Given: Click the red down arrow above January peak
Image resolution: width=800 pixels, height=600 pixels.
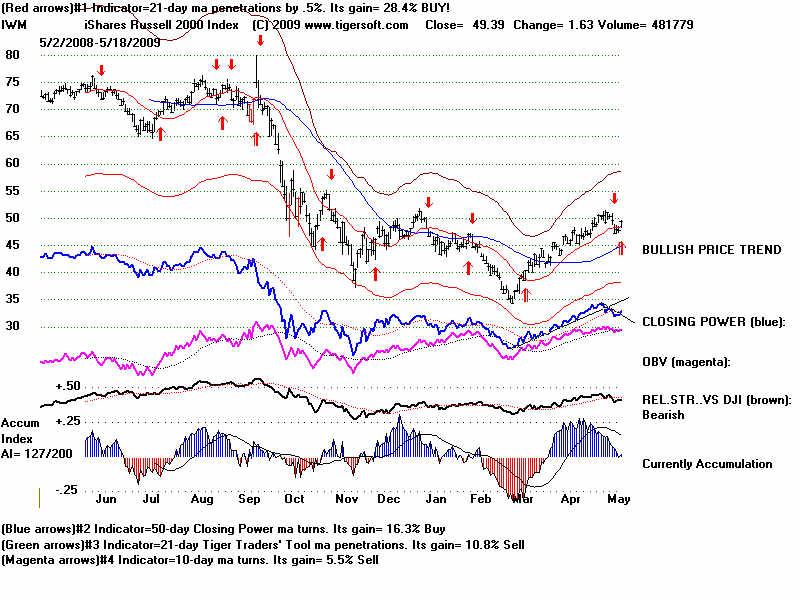Looking at the screenshot, I should (x=427, y=203).
